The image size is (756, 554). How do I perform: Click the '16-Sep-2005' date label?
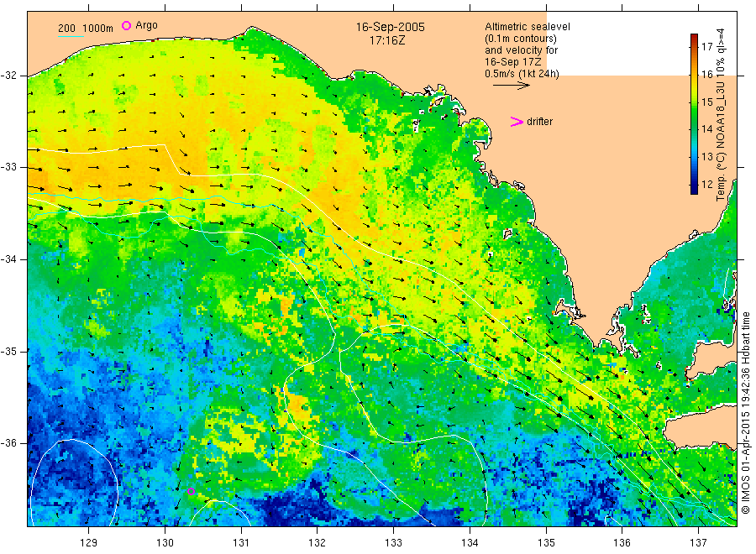[x=390, y=28]
